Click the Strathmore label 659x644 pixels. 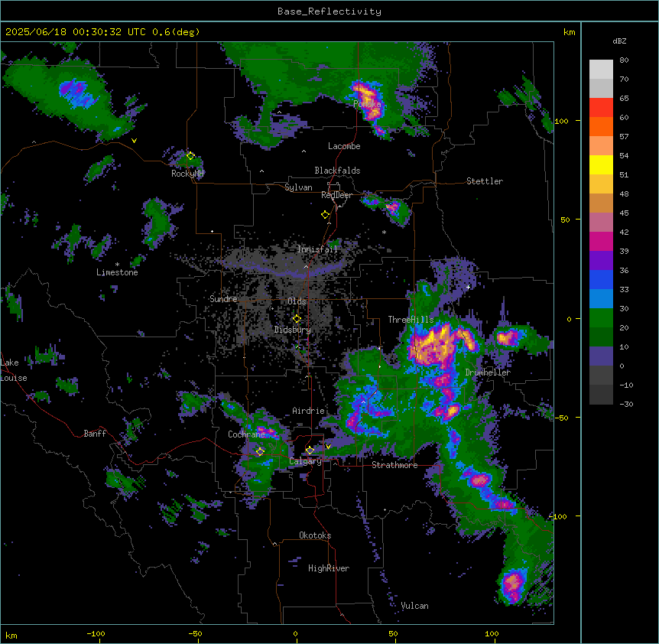[x=394, y=465]
